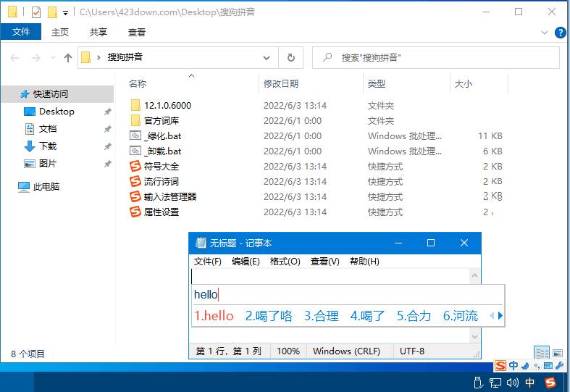Switch to large icons view
The width and height of the screenshot is (570, 392).
[558, 353]
